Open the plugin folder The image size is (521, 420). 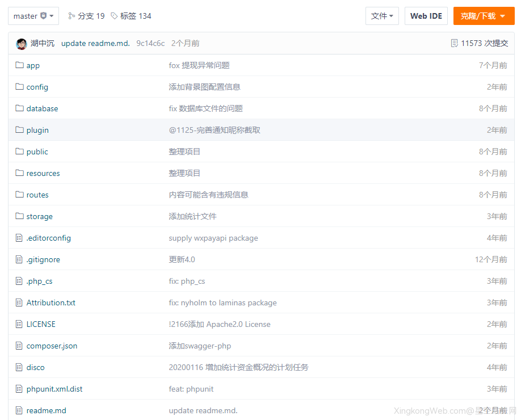[x=37, y=130]
